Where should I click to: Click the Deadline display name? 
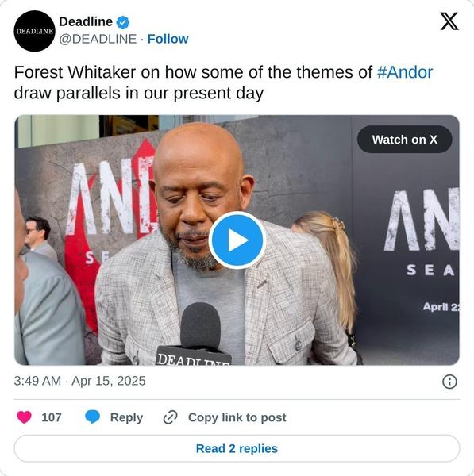tap(86, 22)
